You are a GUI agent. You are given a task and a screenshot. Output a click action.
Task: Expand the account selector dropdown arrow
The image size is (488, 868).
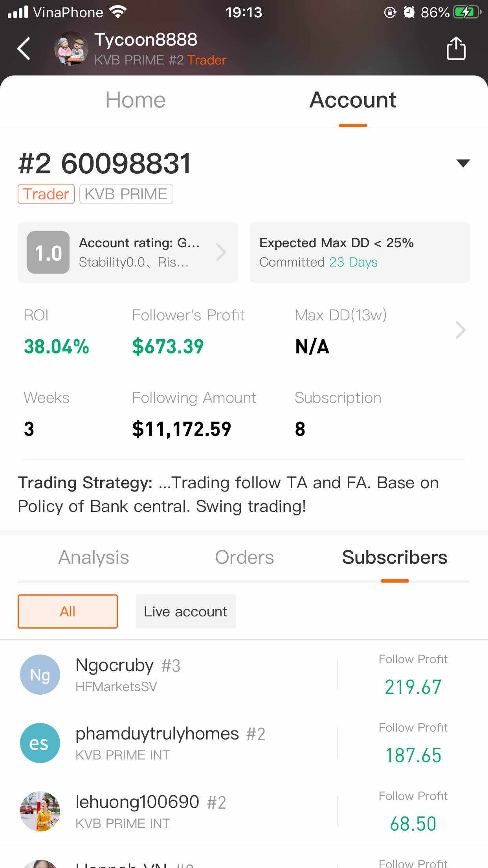[x=463, y=163]
